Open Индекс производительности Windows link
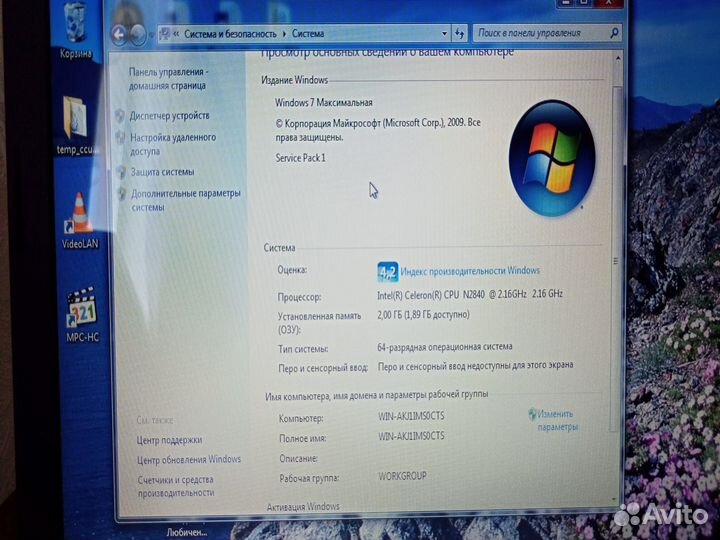The width and height of the screenshot is (720, 540). [470, 270]
